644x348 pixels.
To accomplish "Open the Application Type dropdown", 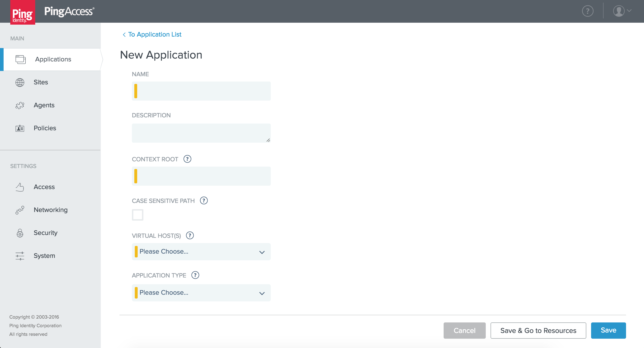I will click(x=201, y=293).
